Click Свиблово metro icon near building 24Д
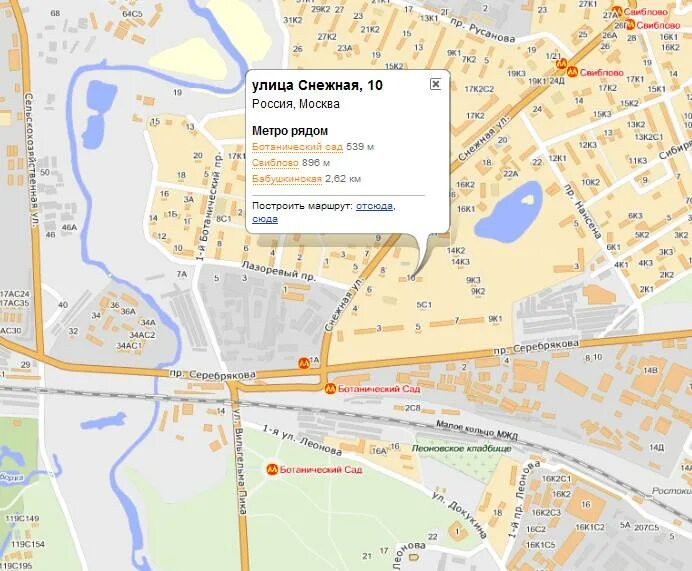The height and width of the screenshot is (571, 692). (x=572, y=72)
